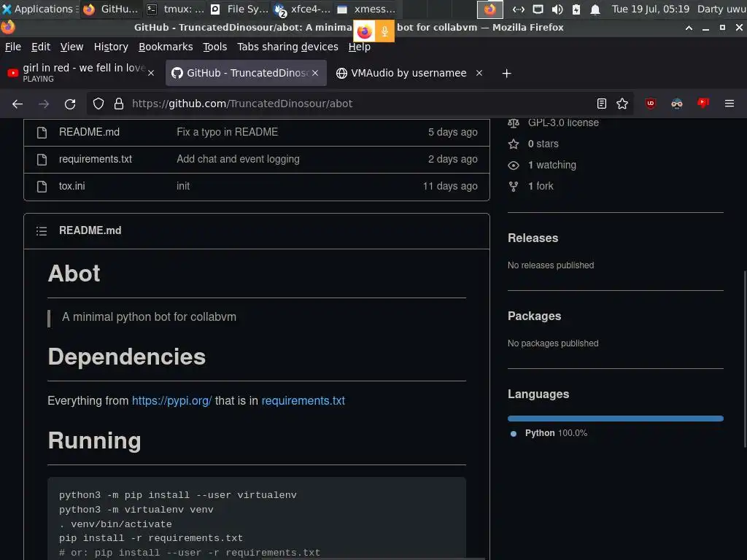Click the network arrows tray icon
This screenshot has width=747, height=560.
[519, 9]
